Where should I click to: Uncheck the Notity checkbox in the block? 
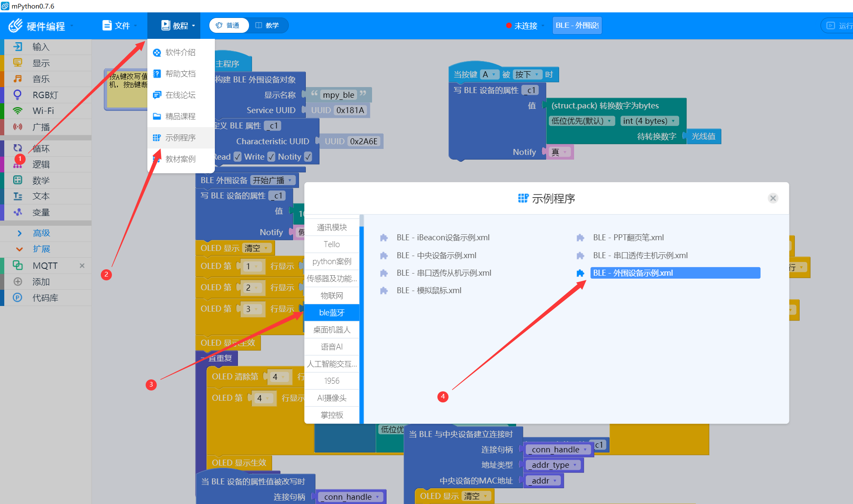pyautogui.click(x=308, y=157)
